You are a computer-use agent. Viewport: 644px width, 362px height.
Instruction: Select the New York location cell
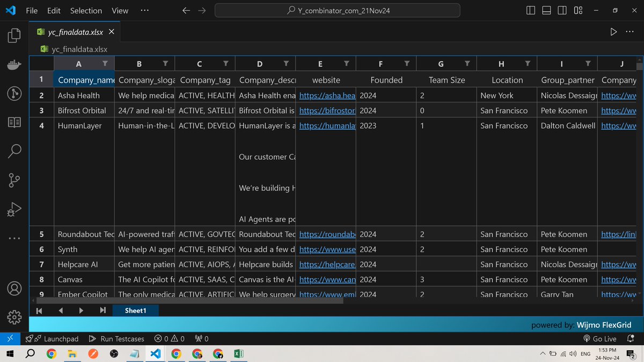click(507, 95)
